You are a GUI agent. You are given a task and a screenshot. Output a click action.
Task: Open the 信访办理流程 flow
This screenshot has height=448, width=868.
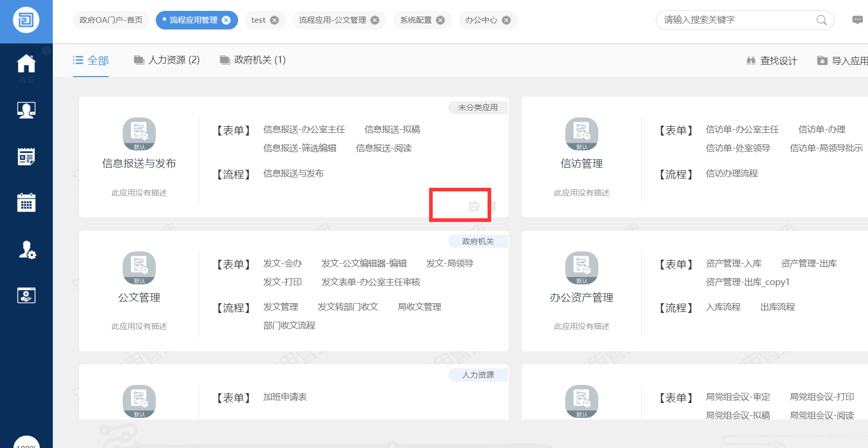(732, 173)
